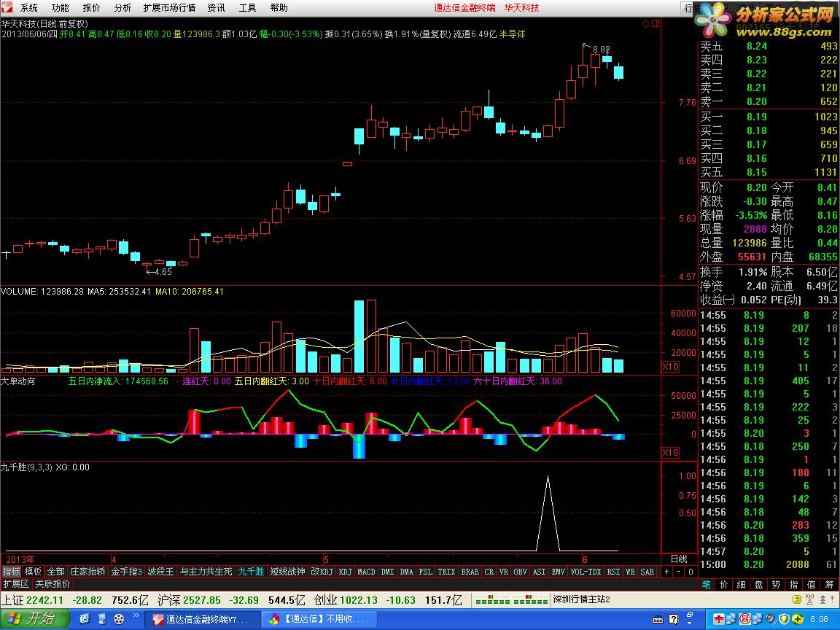Open the media player quick launch icon
Image resolution: width=840 pixels, height=630 pixels.
pyautogui.click(x=119, y=619)
